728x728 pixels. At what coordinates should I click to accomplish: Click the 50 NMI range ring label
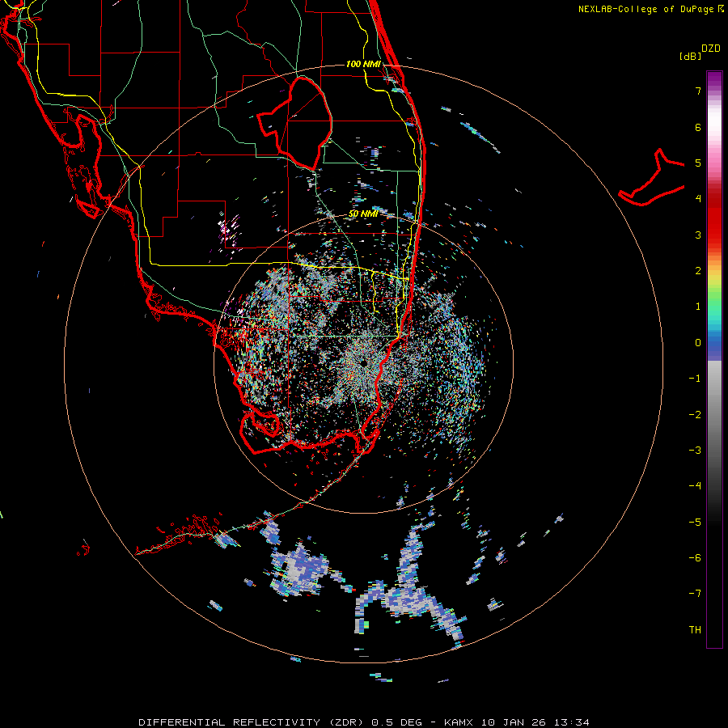pyautogui.click(x=363, y=214)
